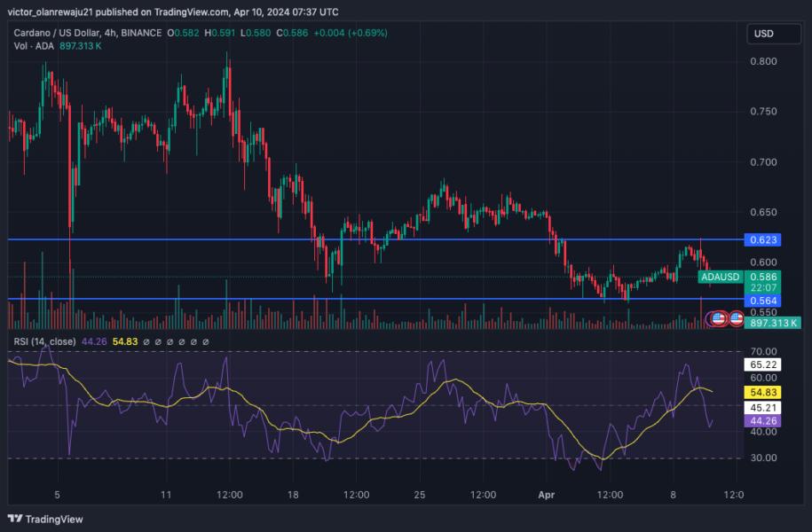
Task: Click the white 65.22 RSI axis label
Action: [x=762, y=364]
